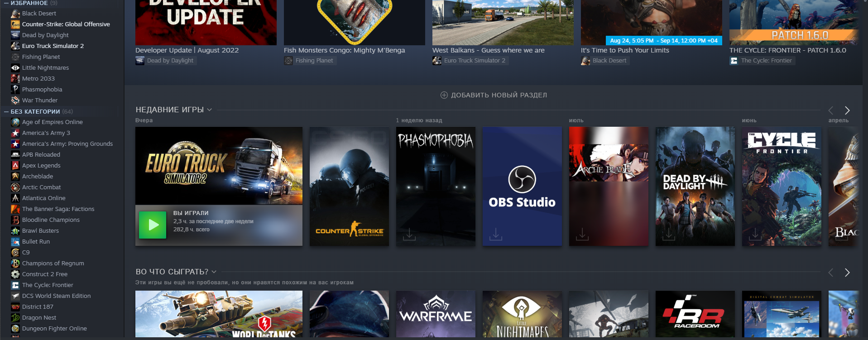Click the Archeblade sidebar icon
Image resolution: width=868 pixels, height=340 pixels.
15,177
